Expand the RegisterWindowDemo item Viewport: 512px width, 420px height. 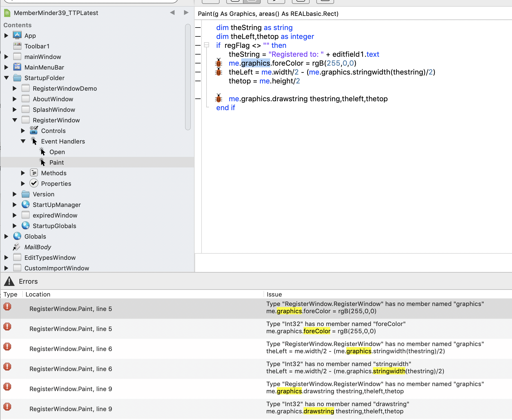14,88
